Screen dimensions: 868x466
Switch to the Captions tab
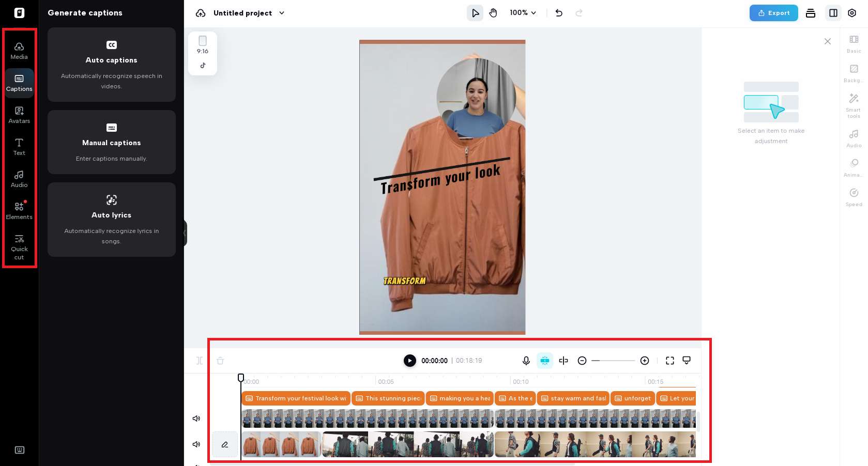[19, 83]
